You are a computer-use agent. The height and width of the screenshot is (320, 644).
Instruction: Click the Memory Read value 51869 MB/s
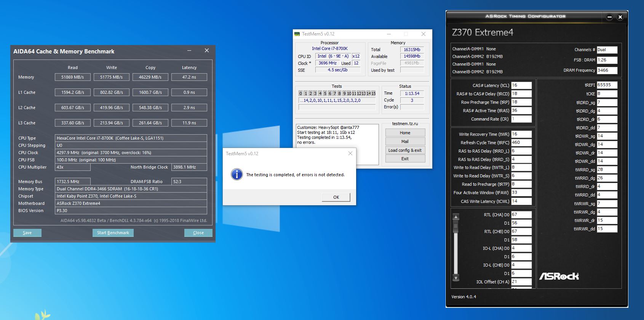[x=73, y=77]
